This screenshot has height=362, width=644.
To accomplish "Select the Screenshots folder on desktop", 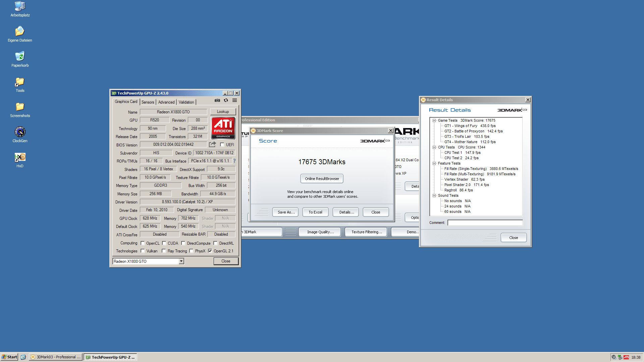I will [x=20, y=110].
